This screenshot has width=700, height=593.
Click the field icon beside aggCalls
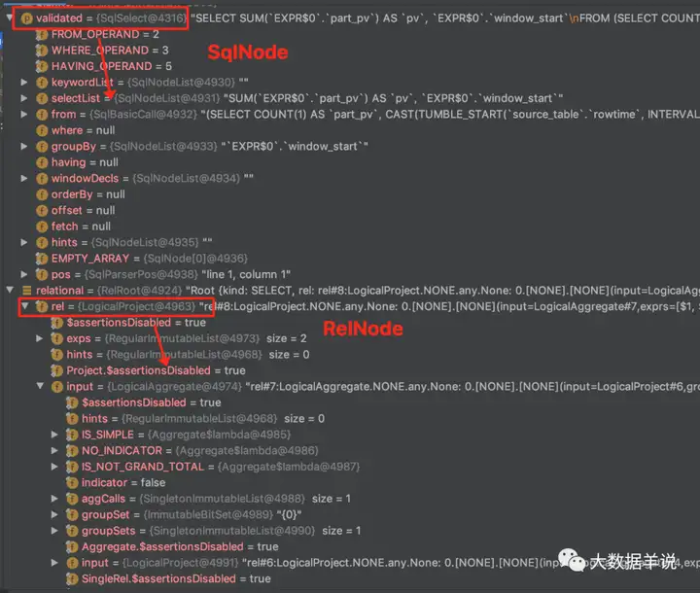[72, 499]
